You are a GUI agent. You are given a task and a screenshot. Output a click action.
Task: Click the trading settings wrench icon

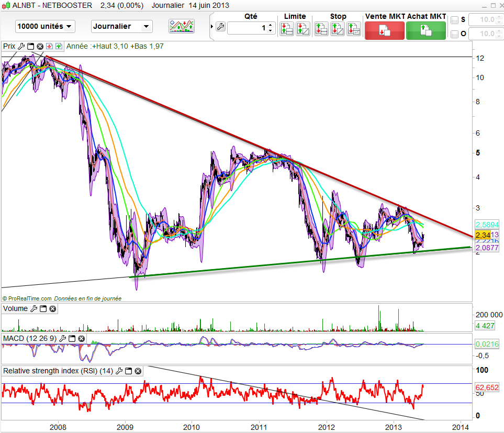click(220, 27)
